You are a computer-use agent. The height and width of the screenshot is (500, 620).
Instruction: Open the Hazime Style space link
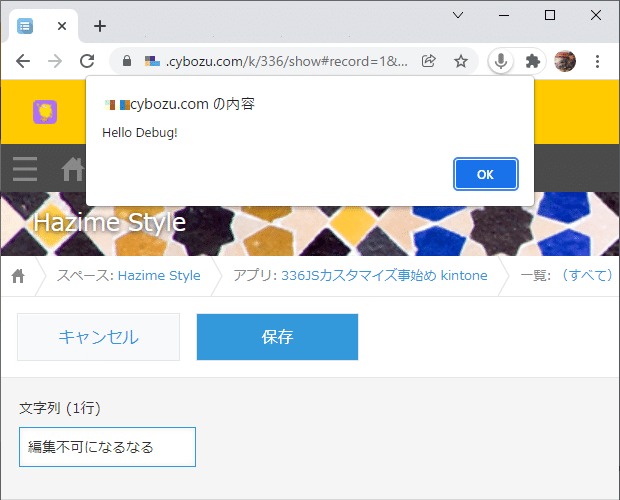click(159, 275)
